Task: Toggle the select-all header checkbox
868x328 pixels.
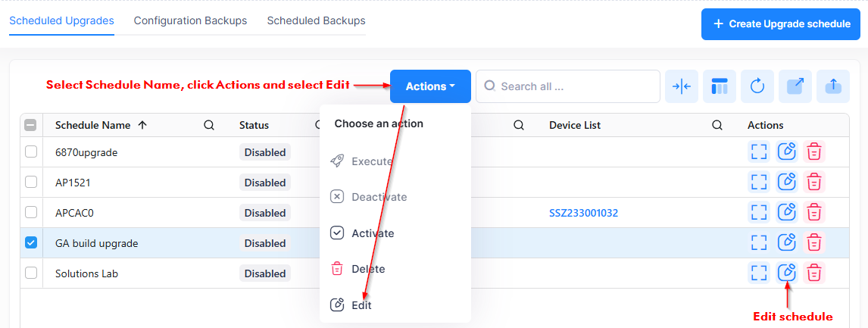Action: pyautogui.click(x=31, y=125)
